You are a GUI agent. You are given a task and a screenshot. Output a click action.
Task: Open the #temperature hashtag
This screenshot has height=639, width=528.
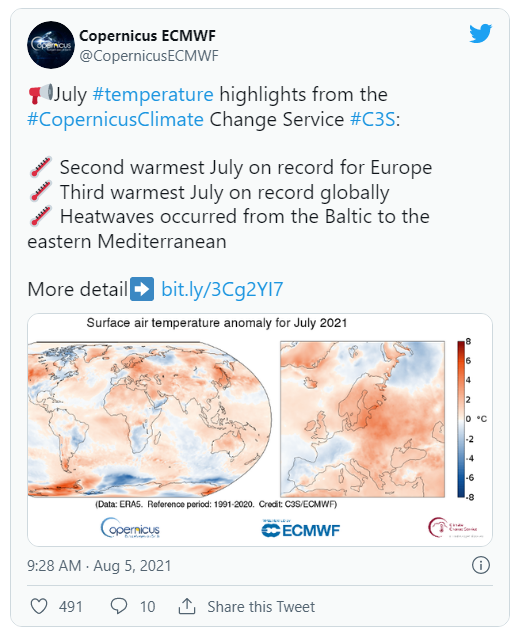[x=153, y=95]
